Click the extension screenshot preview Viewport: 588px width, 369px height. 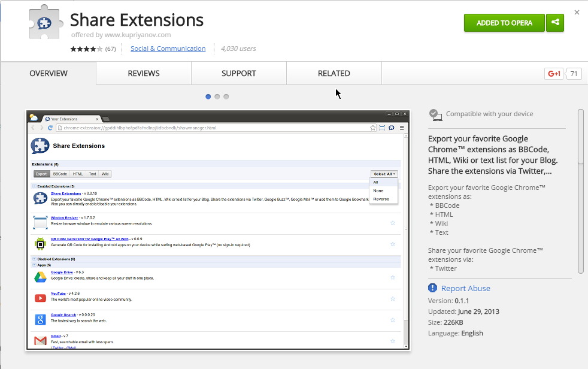pos(218,230)
